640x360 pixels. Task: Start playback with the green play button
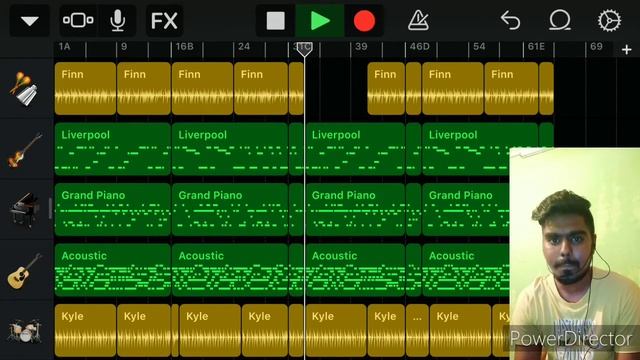(x=320, y=21)
